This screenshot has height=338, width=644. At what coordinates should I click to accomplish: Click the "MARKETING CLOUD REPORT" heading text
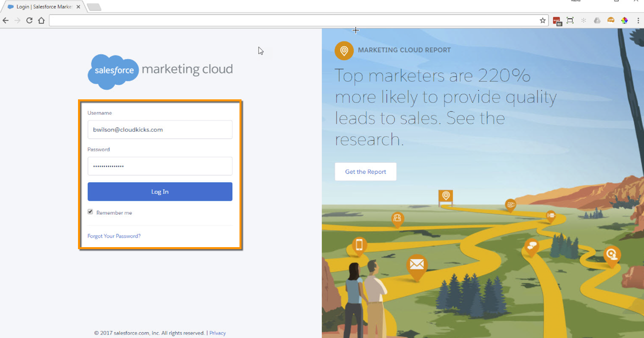click(404, 50)
